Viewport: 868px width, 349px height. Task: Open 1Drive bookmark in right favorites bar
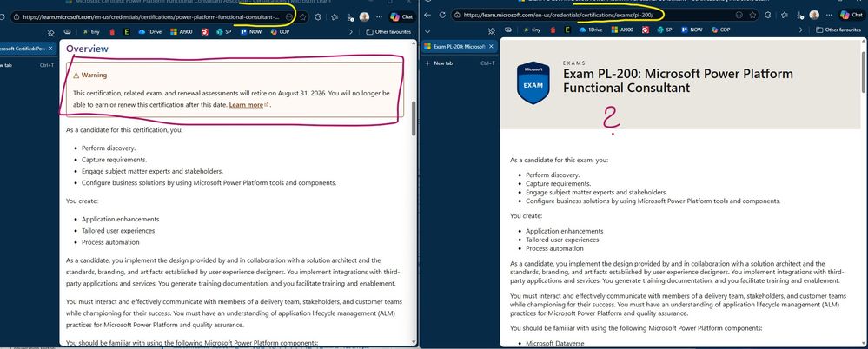[x=591, y=30]
